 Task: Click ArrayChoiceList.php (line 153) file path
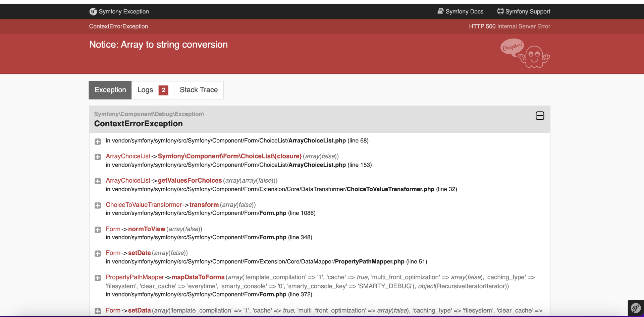click(238, 165)
